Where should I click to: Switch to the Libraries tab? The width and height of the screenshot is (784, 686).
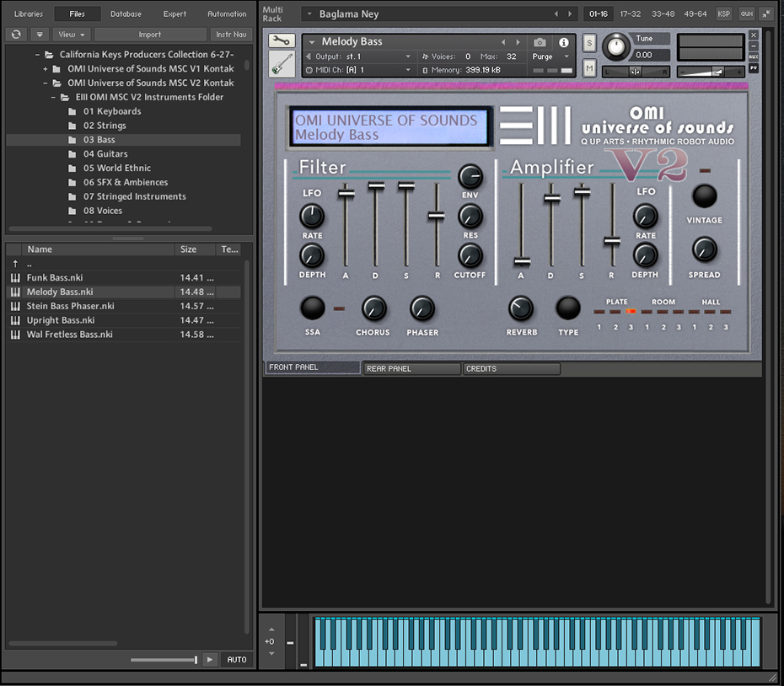point(29,14)
